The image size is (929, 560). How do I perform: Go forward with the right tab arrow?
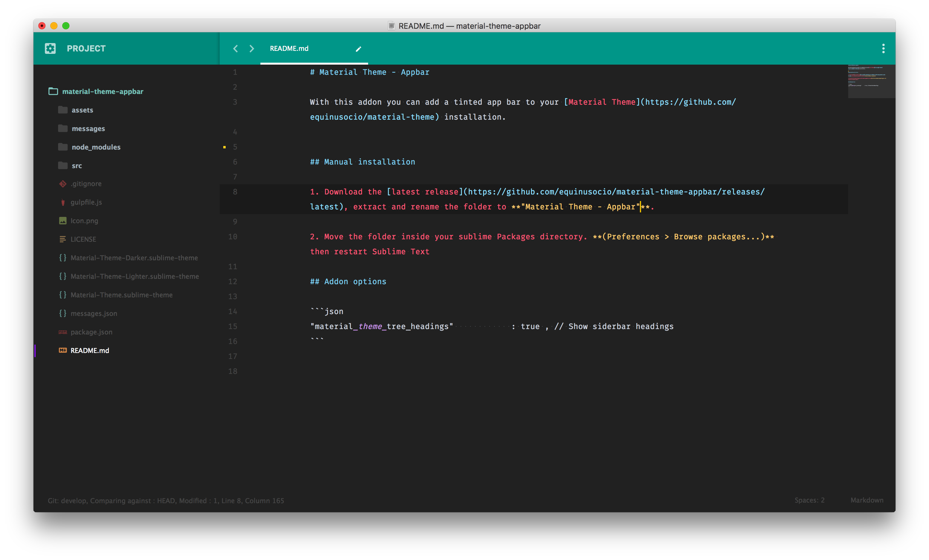tap(252, 49)
